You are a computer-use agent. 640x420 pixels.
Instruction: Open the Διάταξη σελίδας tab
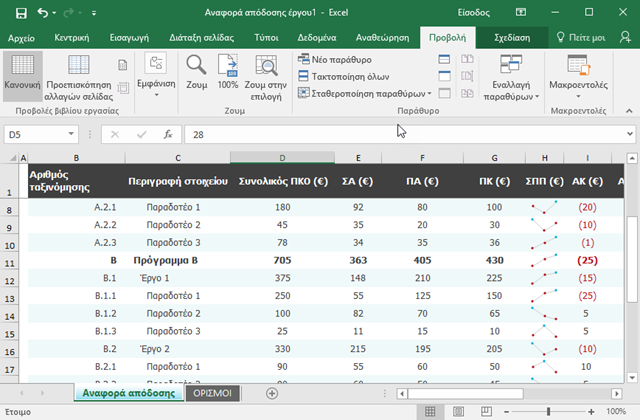[x=202, y=38]
